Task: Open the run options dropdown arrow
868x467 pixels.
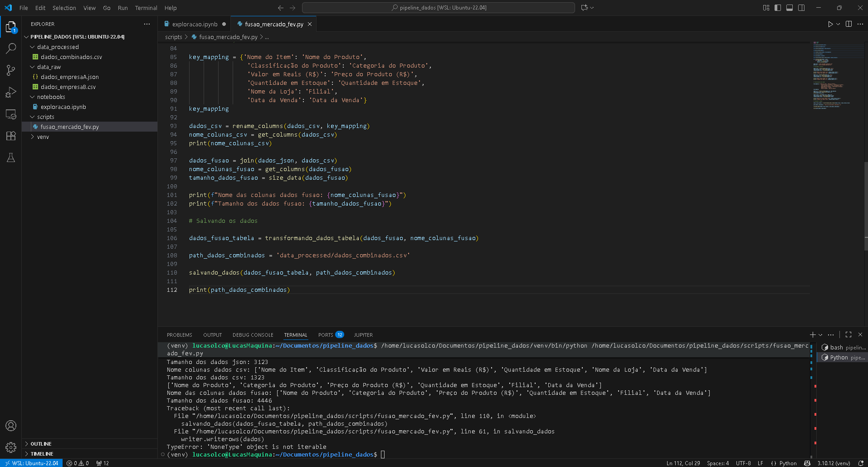Action: click(838, 24)
